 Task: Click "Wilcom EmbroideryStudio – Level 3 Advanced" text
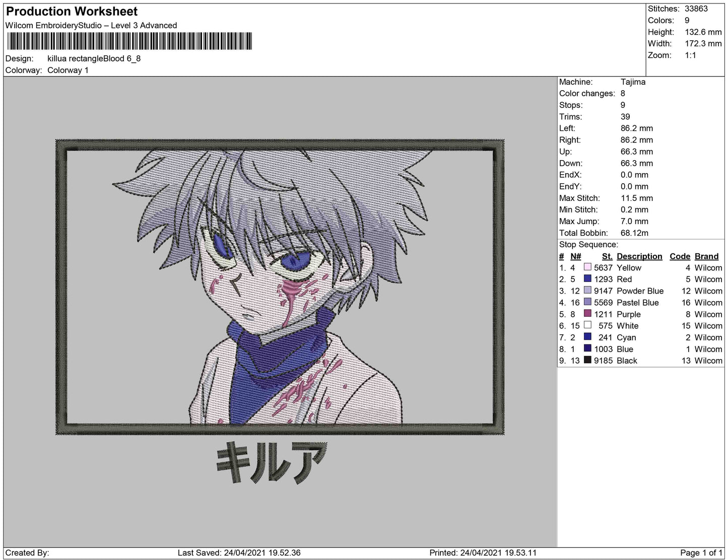click(x=91, y=25)
